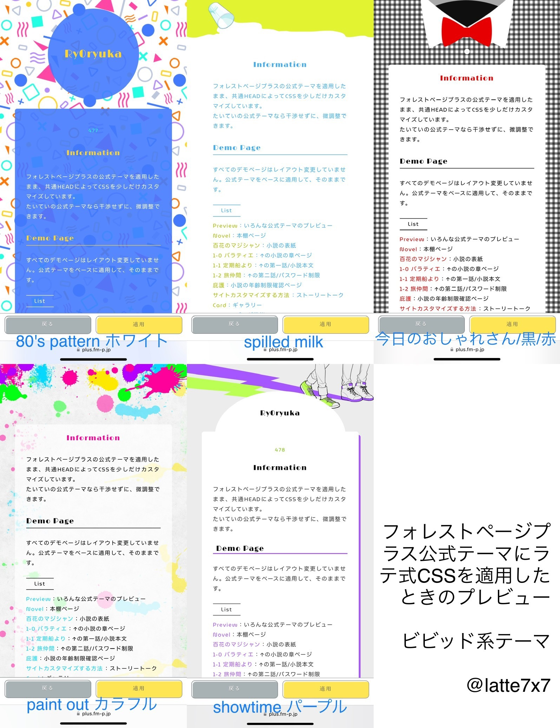Open the Preview link in showtime パープル preview
This screenshot has width=560, height=728.
tap(225, 625)
